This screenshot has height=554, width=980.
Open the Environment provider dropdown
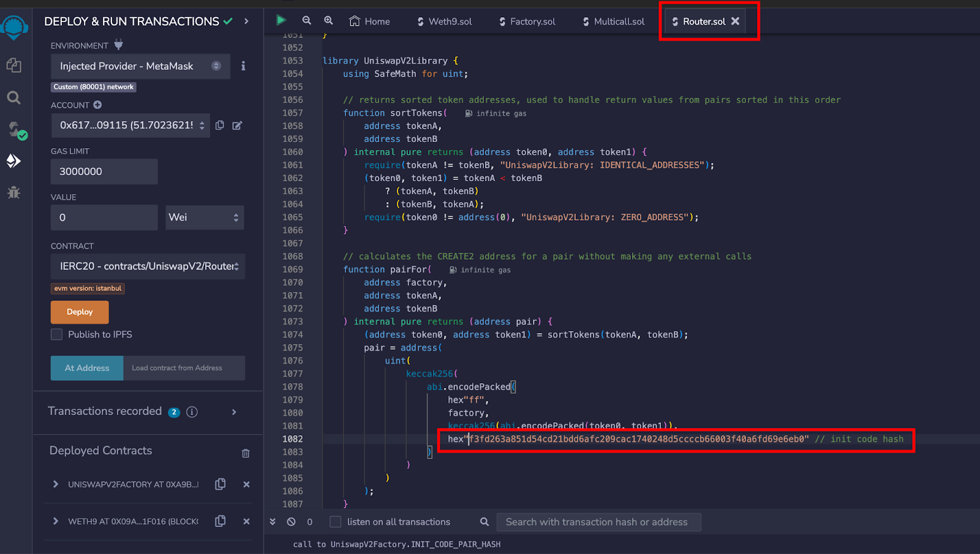point(140,66)
